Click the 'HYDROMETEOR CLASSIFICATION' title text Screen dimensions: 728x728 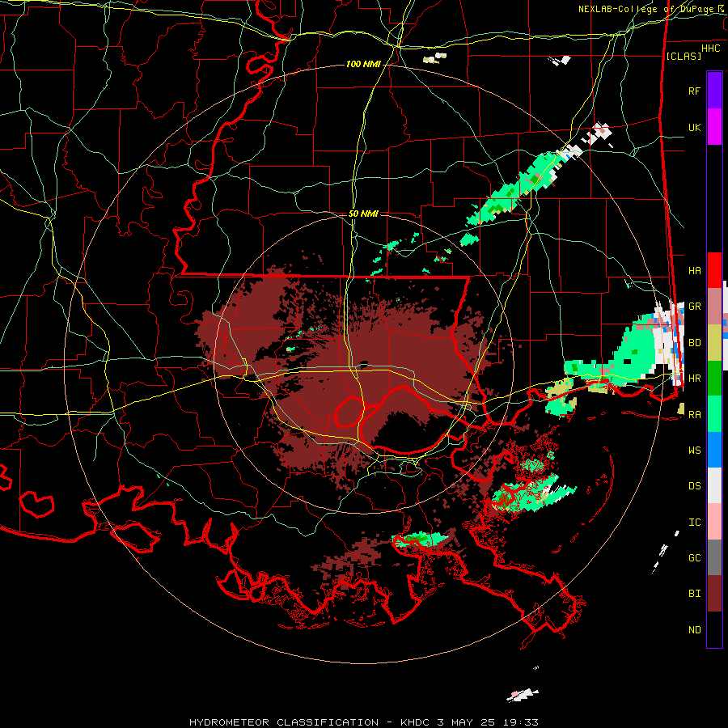[x=284, y=722]
